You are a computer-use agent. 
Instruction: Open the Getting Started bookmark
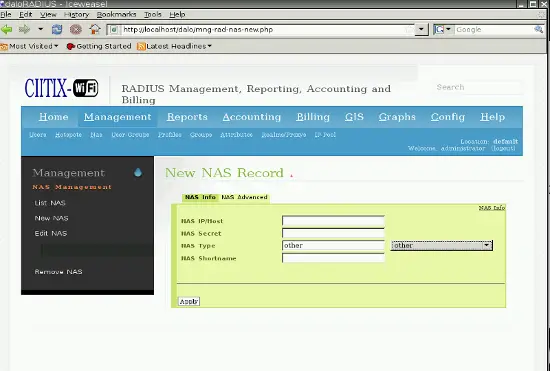(99, 46)
